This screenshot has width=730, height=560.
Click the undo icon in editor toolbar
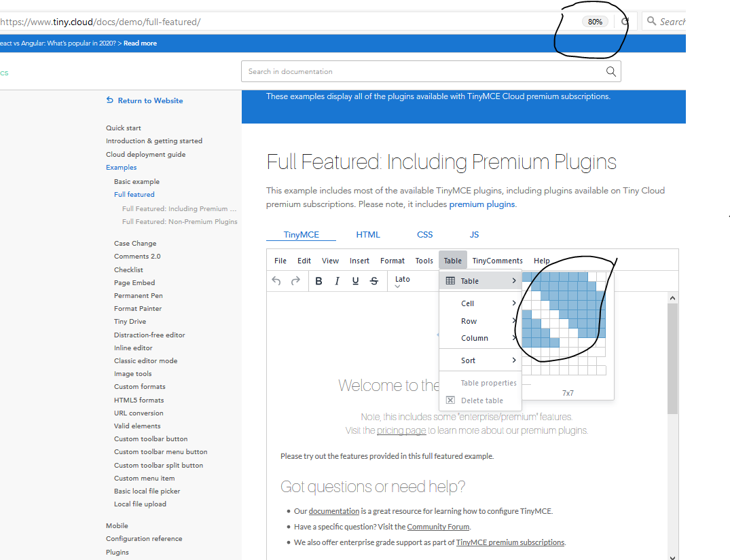(276, 281)
